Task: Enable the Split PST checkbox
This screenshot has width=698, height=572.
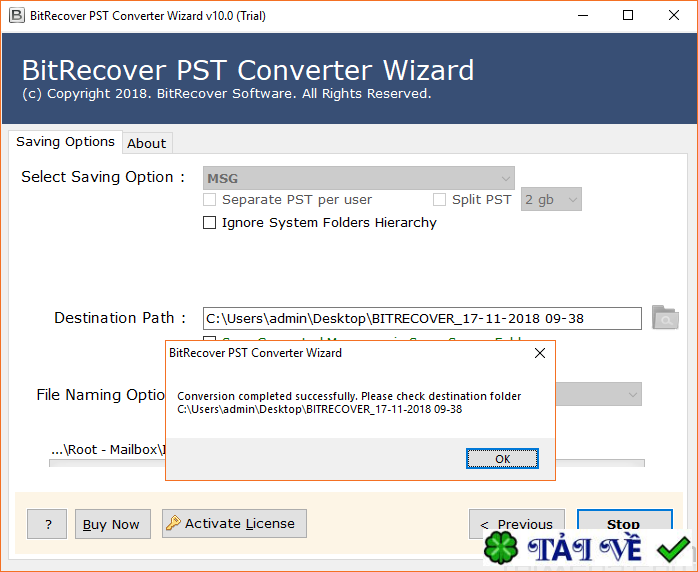Action: click(x=439, y=199)
